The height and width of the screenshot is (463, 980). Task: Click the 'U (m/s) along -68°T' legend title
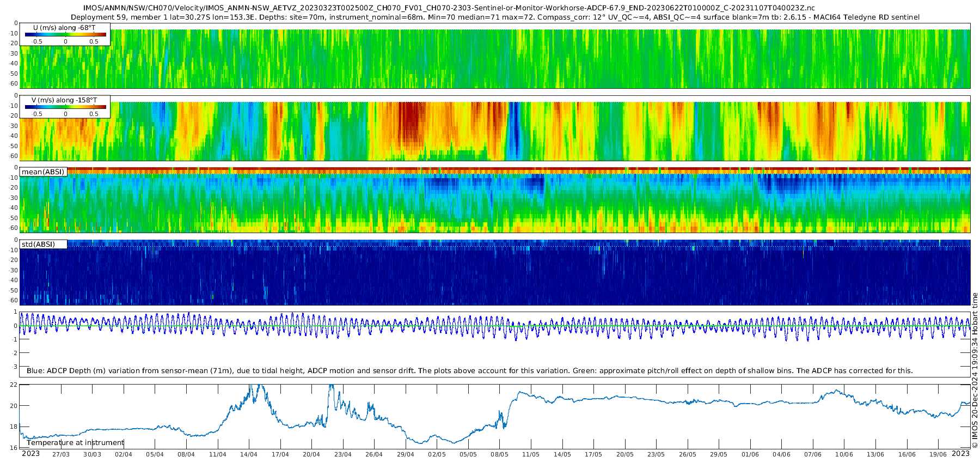(64, 27)
